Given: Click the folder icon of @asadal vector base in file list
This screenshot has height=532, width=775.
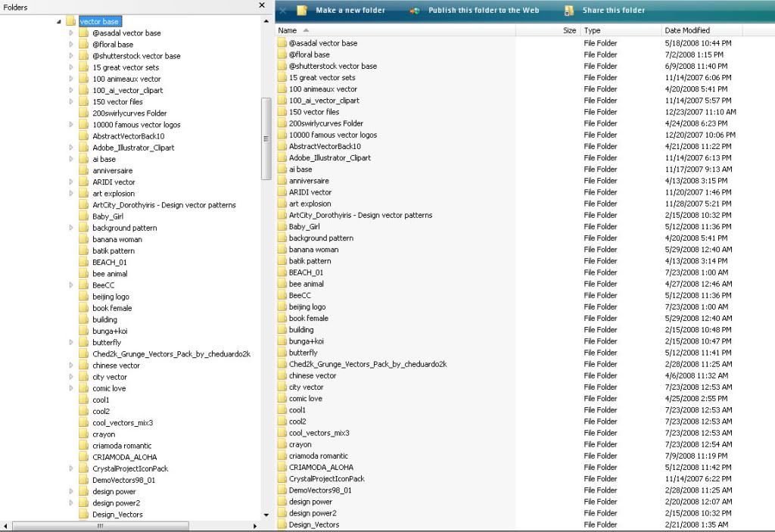Looking at the screenshot, I should (x=282, y=43).
